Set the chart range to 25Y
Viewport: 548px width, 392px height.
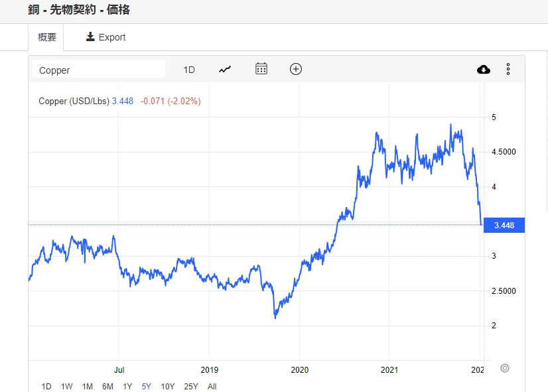pos(191,387)
